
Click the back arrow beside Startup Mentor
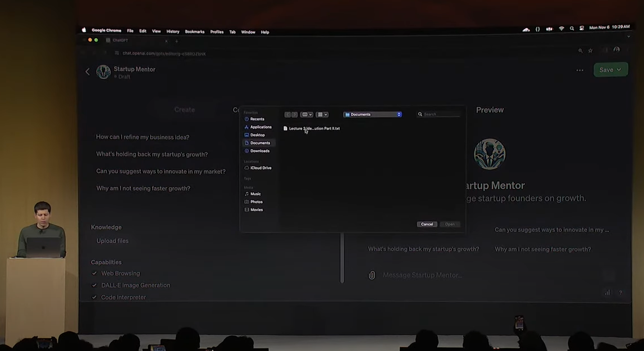coord(88,72)
